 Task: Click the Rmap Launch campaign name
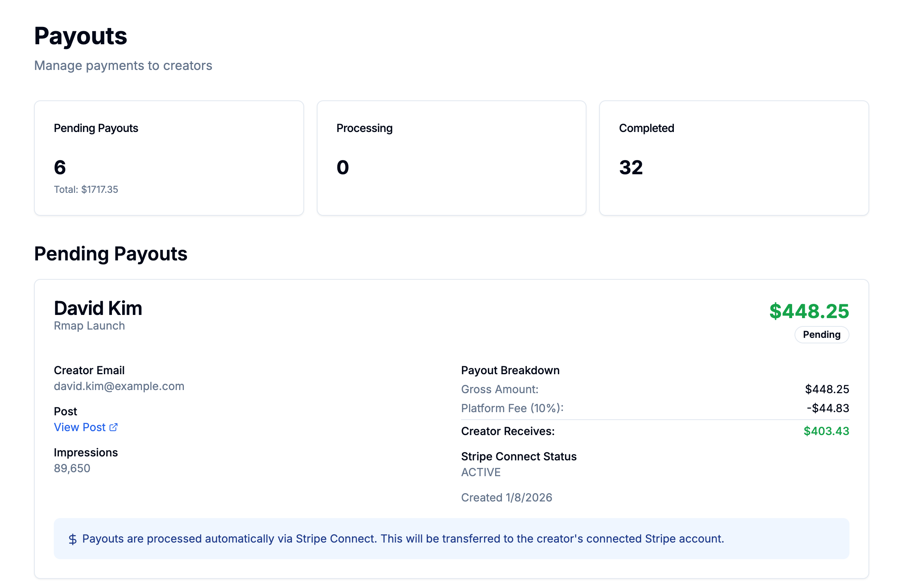pyautogui.click(x=89, y=326)
